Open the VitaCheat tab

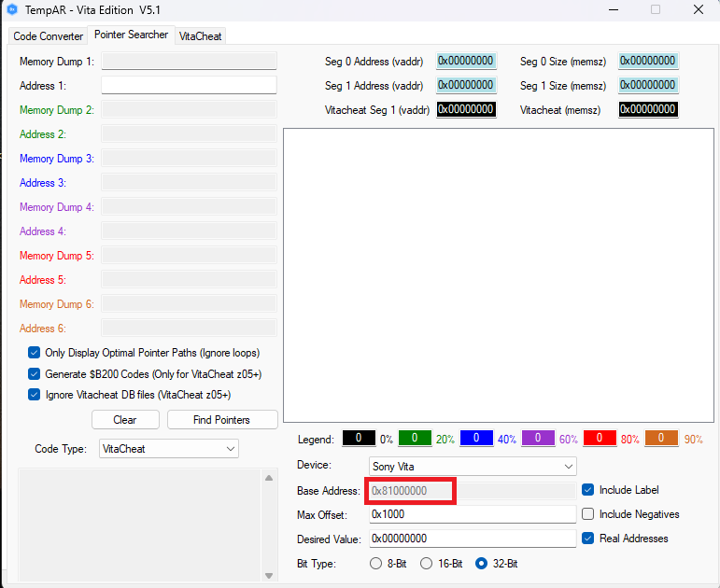click(200, 36)
